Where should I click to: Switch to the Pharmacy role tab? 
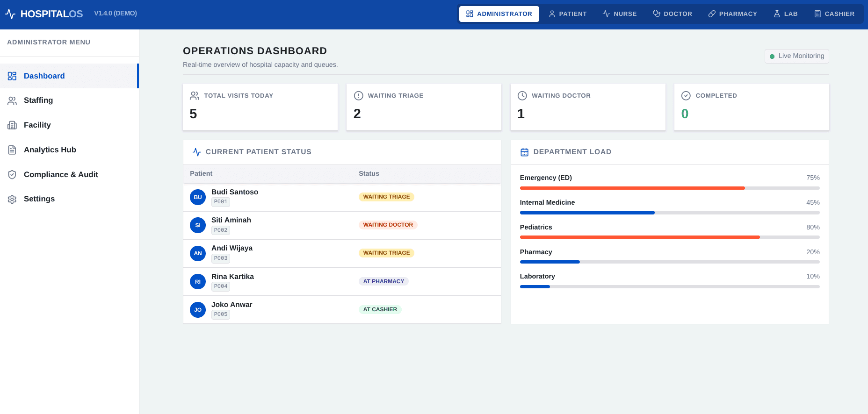pos(732,14)
